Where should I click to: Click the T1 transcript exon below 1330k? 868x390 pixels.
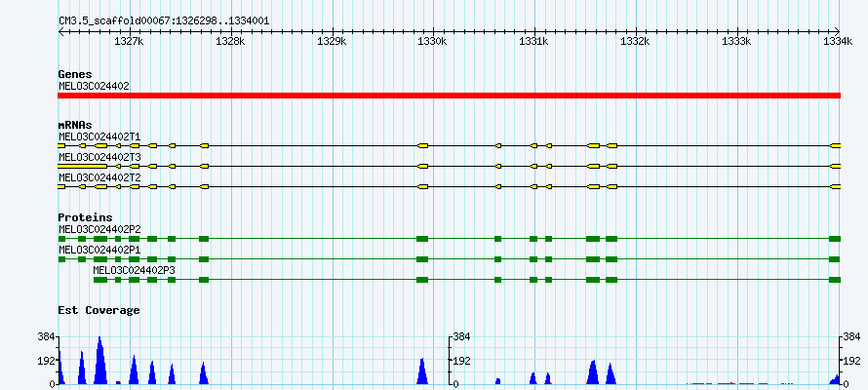422,145
